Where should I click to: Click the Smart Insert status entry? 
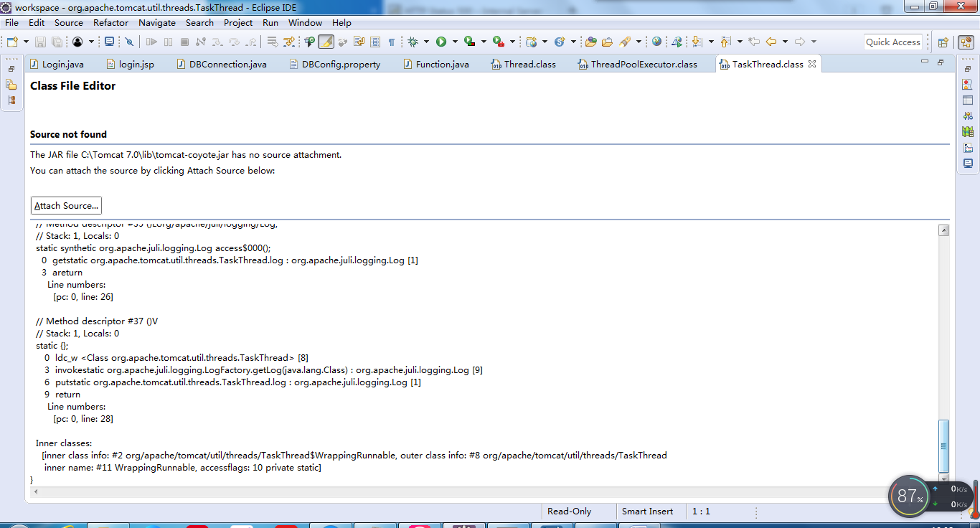tap(647, 511)
